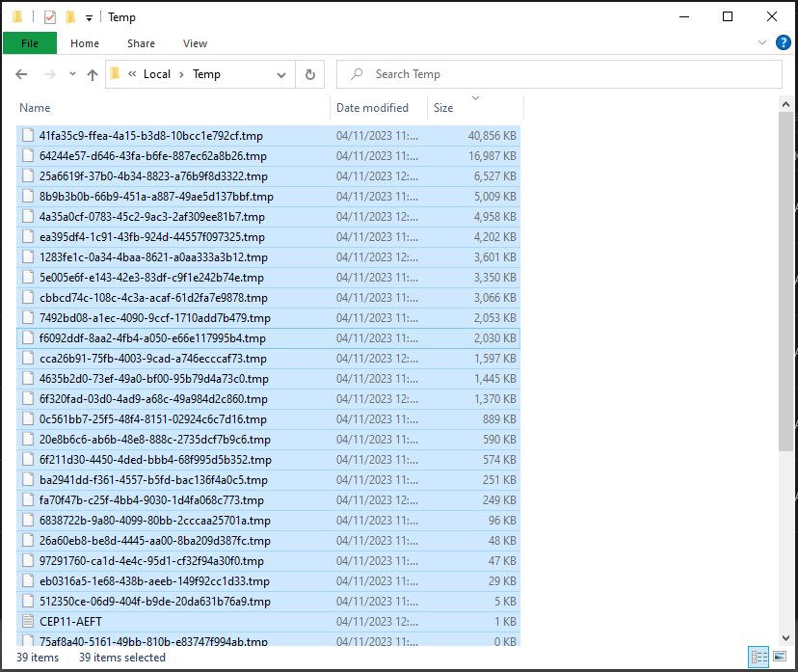This screenshot has height=672, width=798.
Task: Go up one folder level
Action: 93,74
